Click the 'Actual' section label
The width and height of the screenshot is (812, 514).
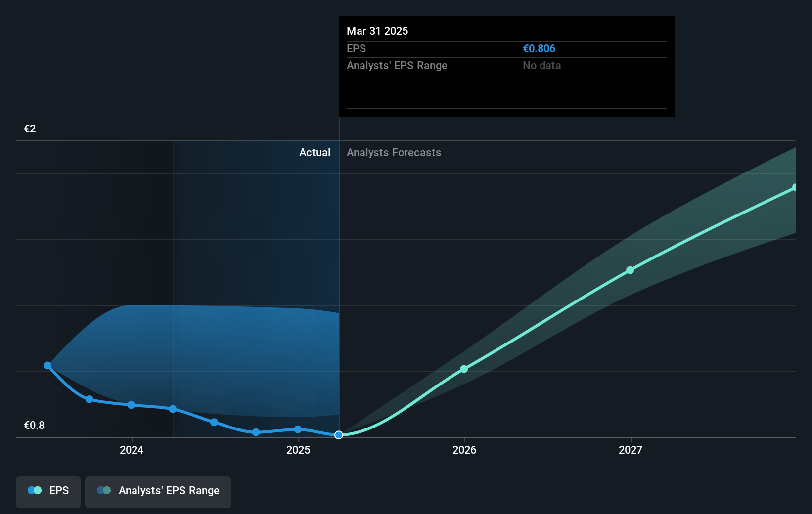[315, 153]
